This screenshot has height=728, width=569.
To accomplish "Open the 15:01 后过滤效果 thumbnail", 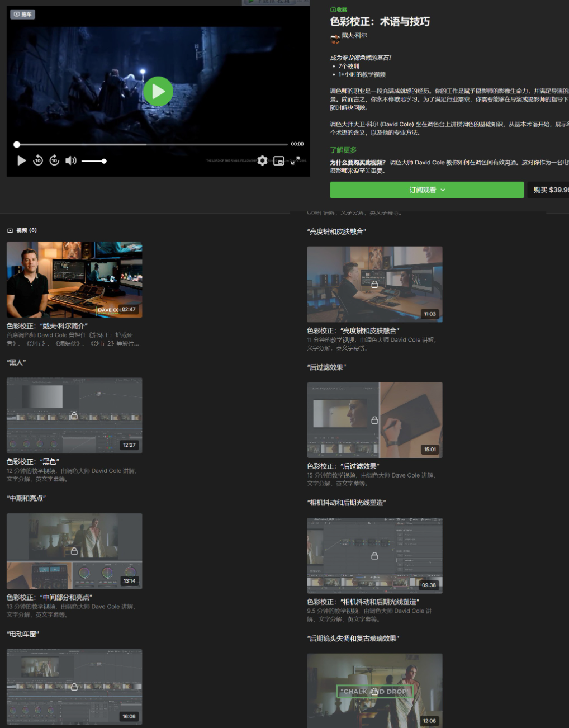I will [x=374, y=420].
